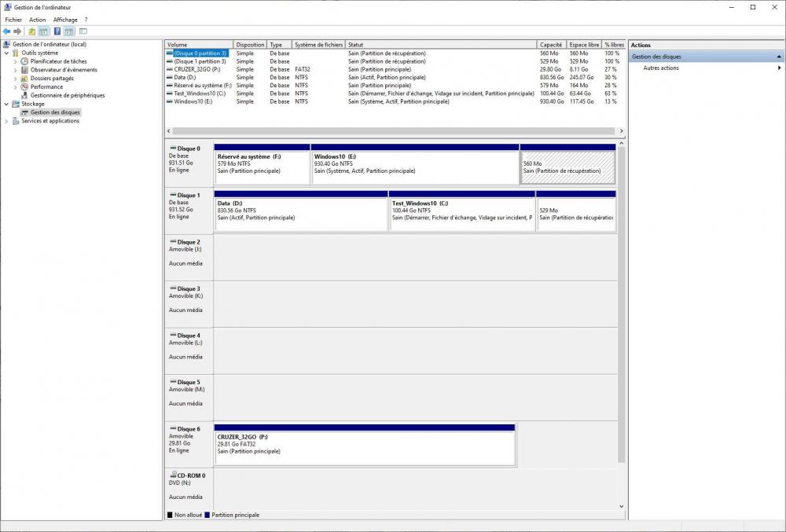786x532 pixels.
Task: Select Observateur d'événements in the tree
Action: pyautogui.click(x=64, y=70)
